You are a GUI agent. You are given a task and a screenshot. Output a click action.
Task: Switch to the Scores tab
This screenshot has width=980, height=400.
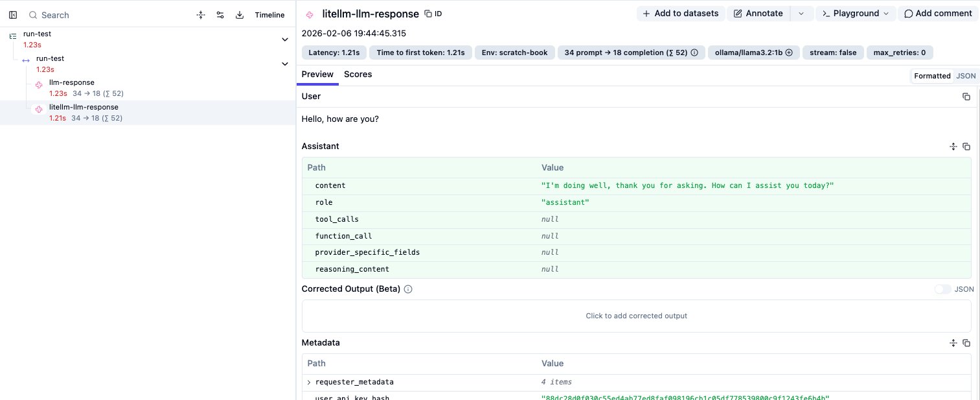[358, 75]
